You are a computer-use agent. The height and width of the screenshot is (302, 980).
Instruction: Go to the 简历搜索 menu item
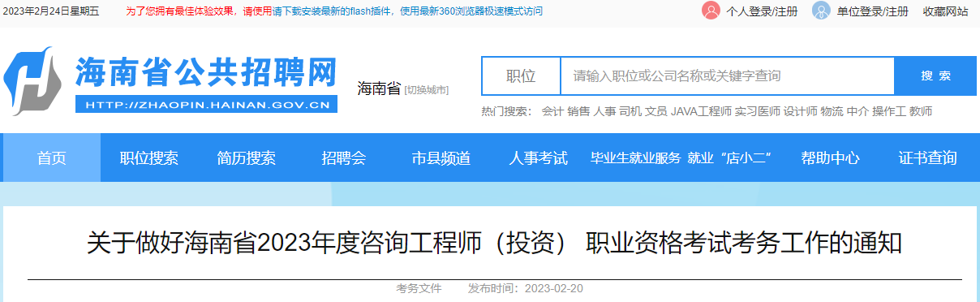tap(247, 158)
